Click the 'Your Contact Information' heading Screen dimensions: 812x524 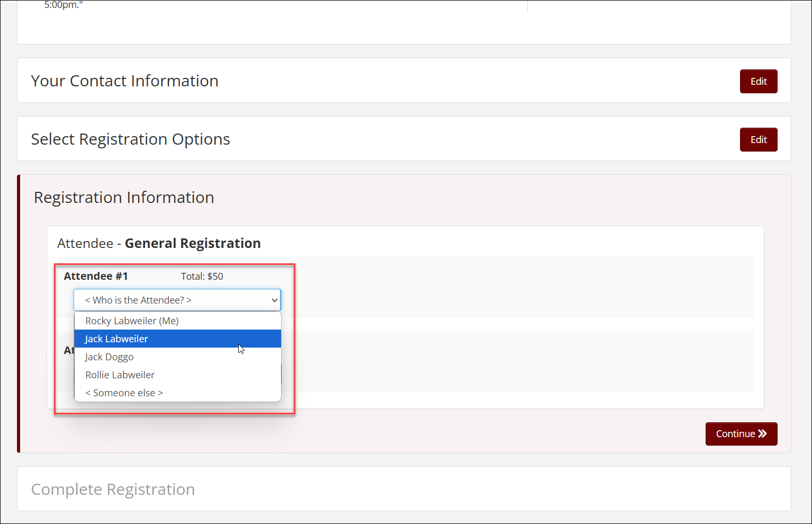coord(124,81)
